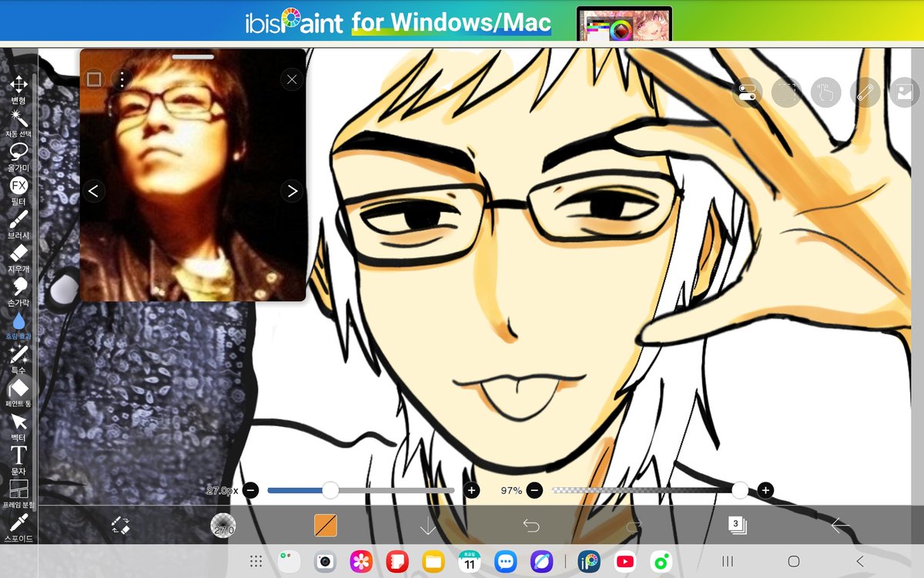
Task: Adjust the brush thickness slider
Action: click(361, 490)
